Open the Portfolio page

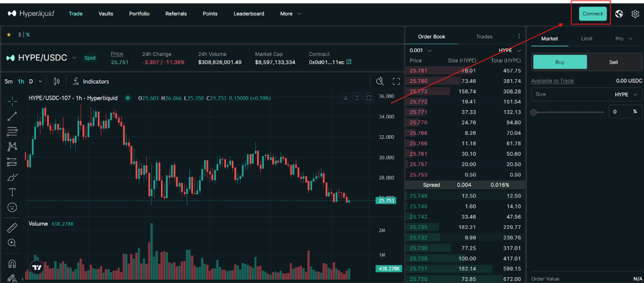(139, 14)
